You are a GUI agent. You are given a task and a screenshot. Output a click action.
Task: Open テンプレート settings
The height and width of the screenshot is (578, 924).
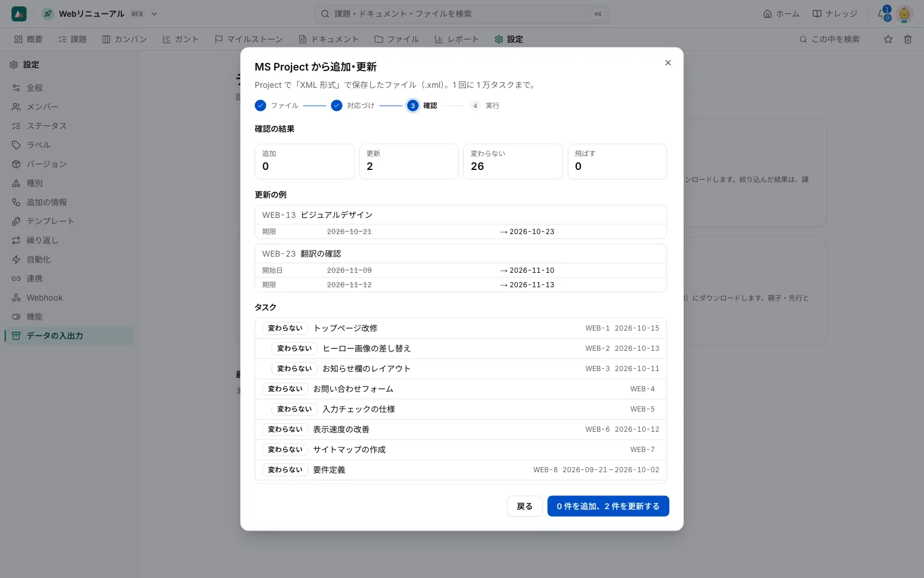click(x=69, y=221)
